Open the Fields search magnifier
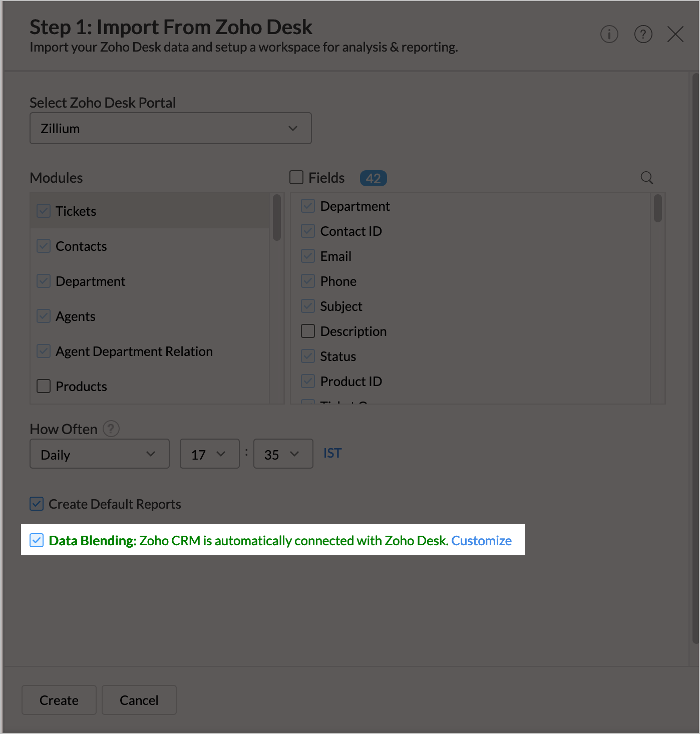The width and height of the screenshot is (700, 734). [646, 178]
